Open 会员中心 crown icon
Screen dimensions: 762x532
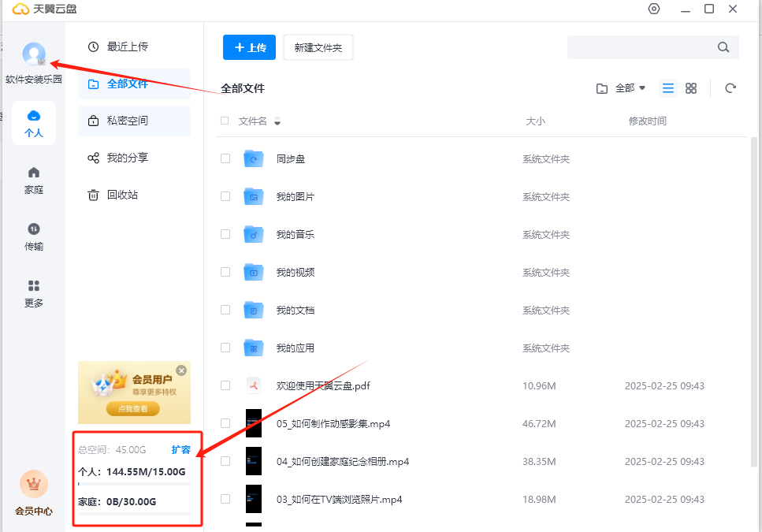[34, 485]
